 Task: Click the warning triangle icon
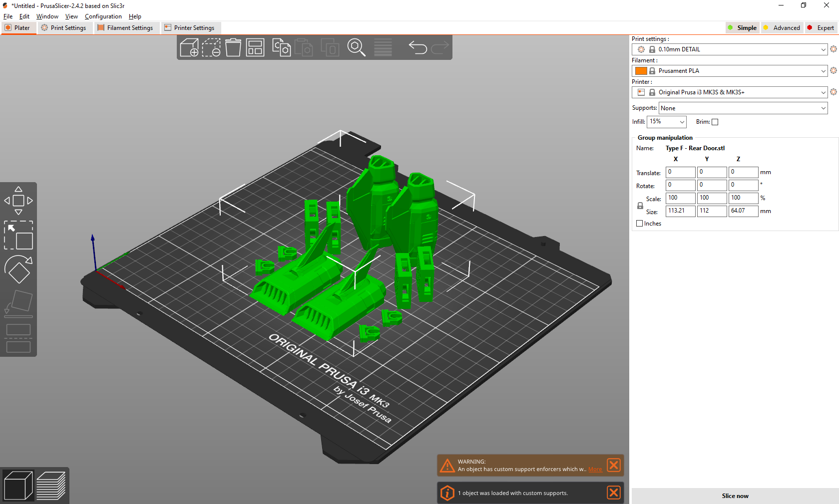(447, 465)
